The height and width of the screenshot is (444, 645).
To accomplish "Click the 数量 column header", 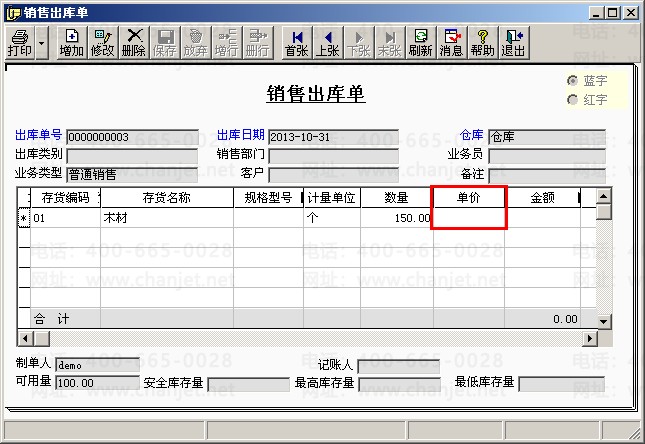I will [397, 198].
